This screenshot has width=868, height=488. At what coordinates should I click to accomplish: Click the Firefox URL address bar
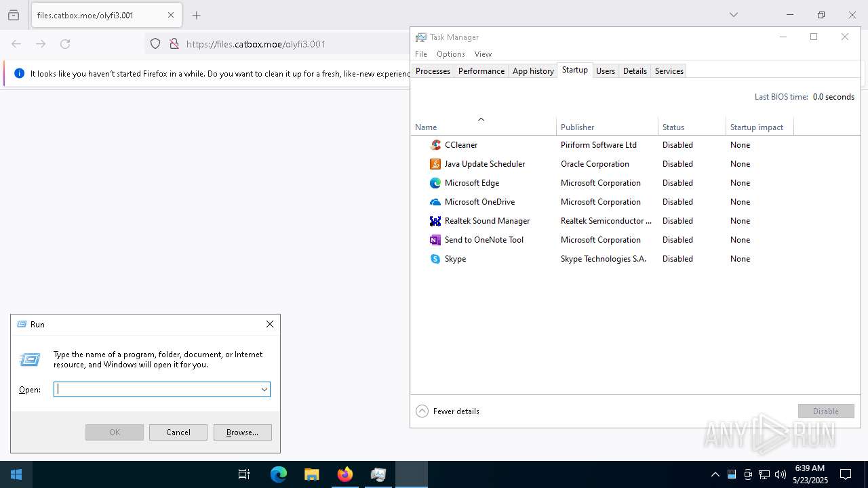click(x=278, y=44)
